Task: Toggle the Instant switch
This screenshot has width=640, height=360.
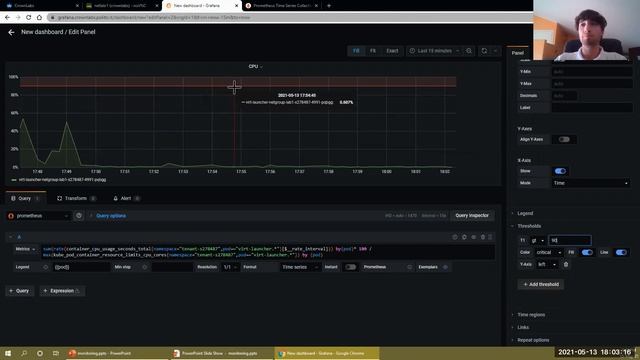Action: [350, 267]
